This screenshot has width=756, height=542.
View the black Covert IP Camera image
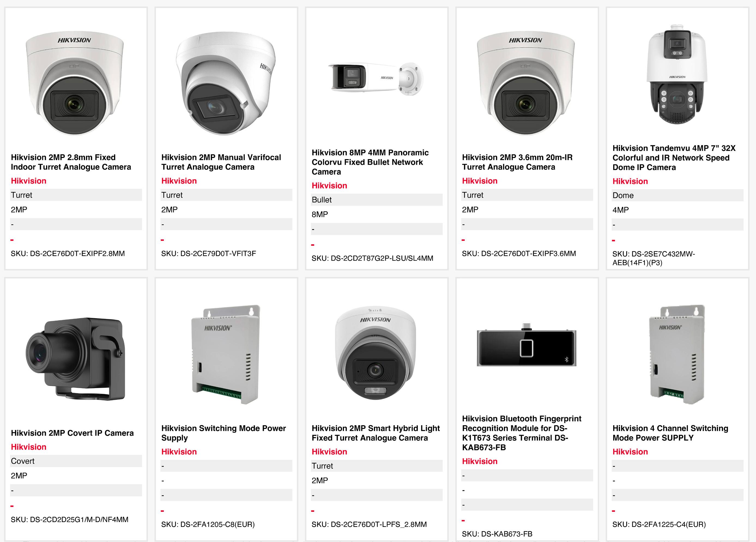[75, 358]
